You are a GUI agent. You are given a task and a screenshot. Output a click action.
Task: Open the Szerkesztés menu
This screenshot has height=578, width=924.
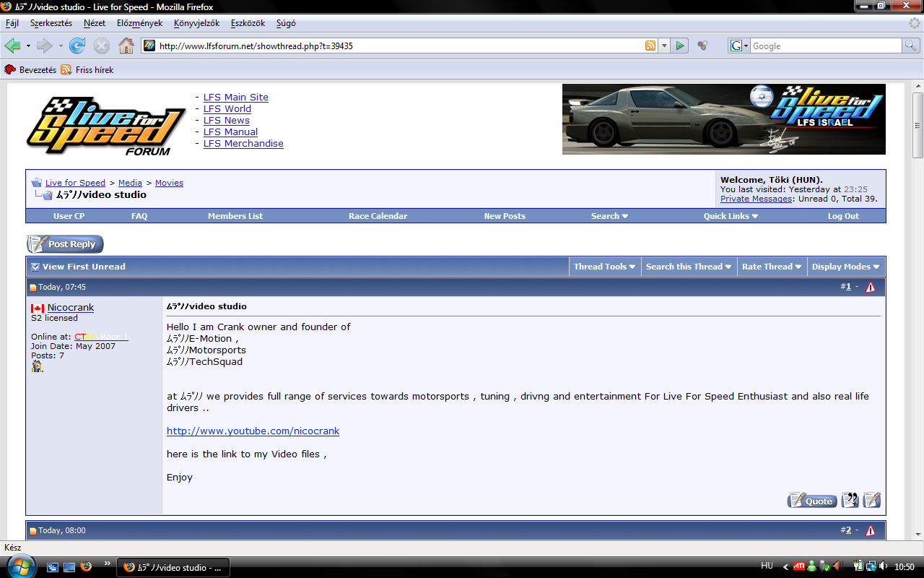pos(51,23)
